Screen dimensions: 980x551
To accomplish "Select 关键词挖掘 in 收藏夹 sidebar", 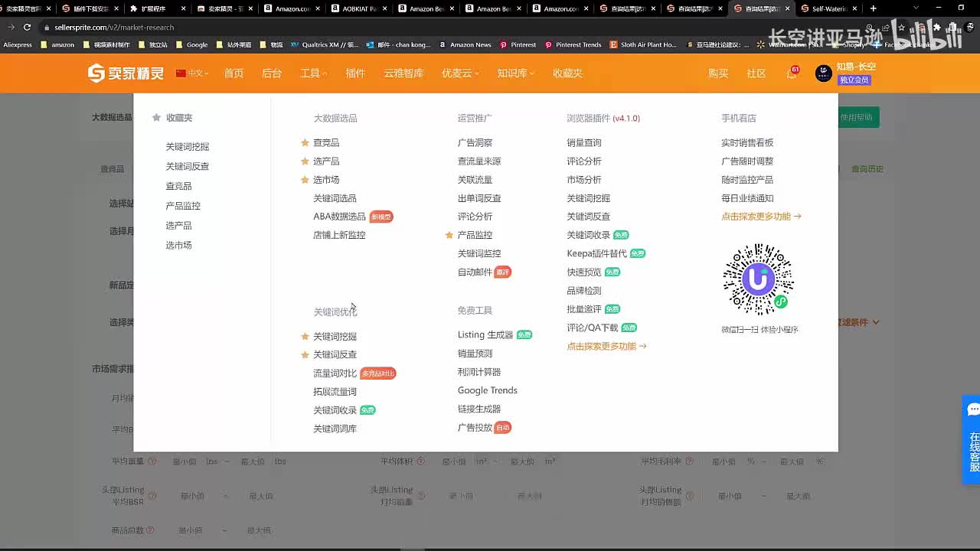I will click(x=188, y=146).
